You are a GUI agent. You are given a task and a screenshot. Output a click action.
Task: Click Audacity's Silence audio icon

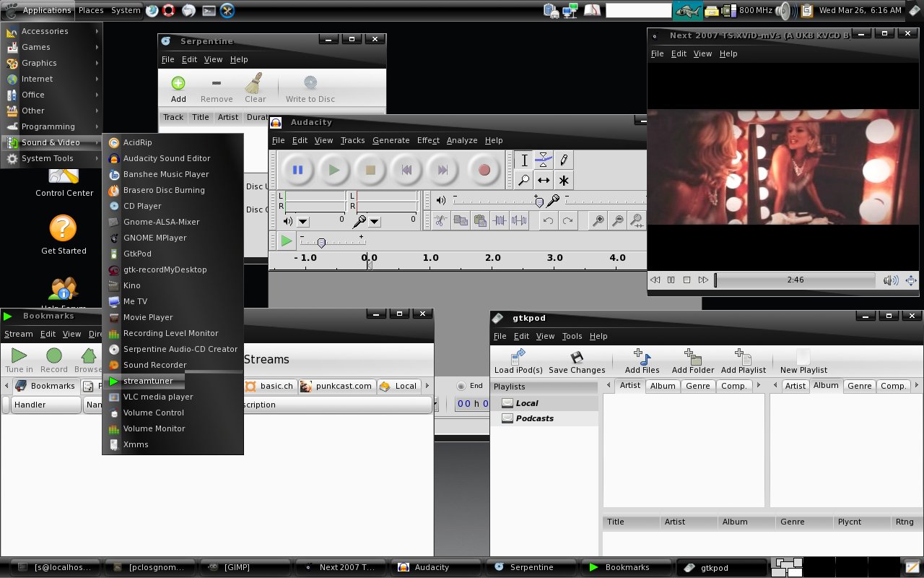tap(518, 221)
